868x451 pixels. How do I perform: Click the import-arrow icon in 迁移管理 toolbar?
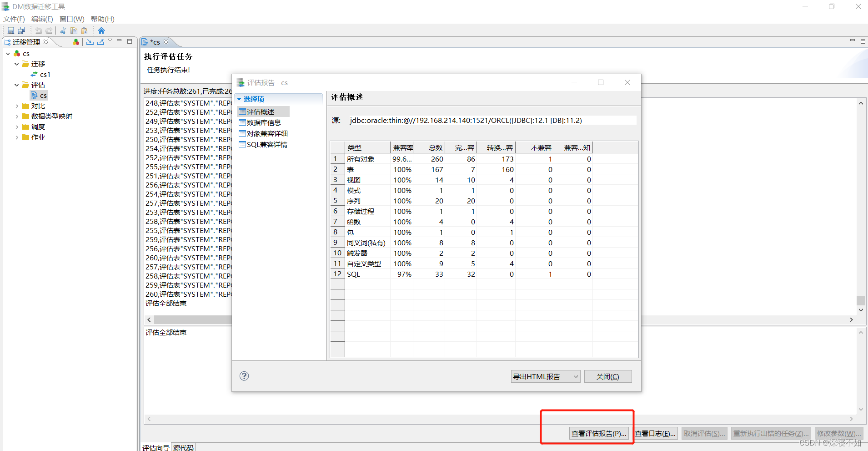coord(90,42)
